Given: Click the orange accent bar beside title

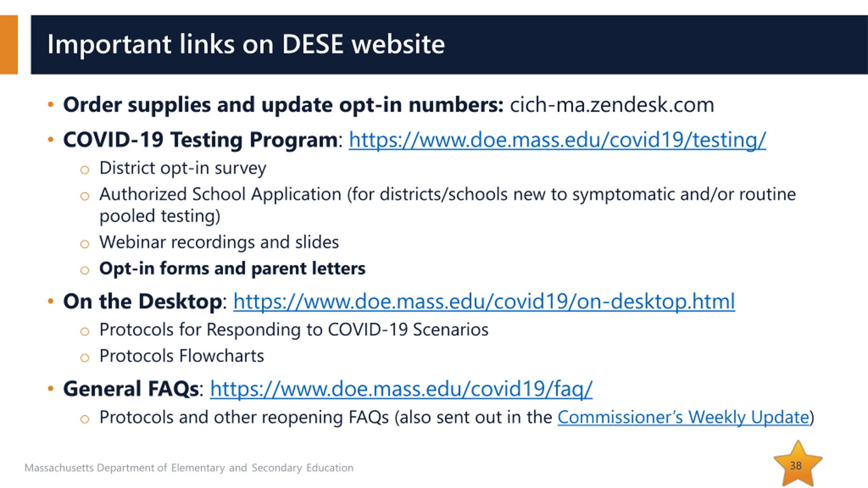Looking at the screenshot, I should [x=9, y=45].
